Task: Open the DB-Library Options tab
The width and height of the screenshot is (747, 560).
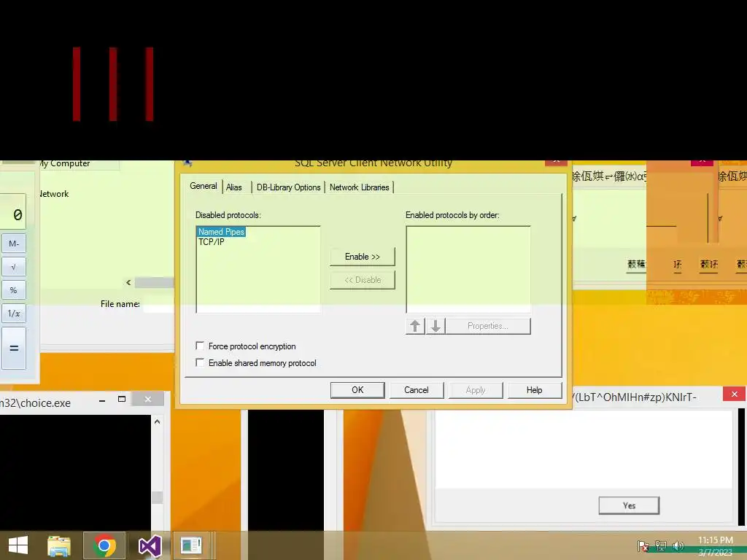Action: 288,187
